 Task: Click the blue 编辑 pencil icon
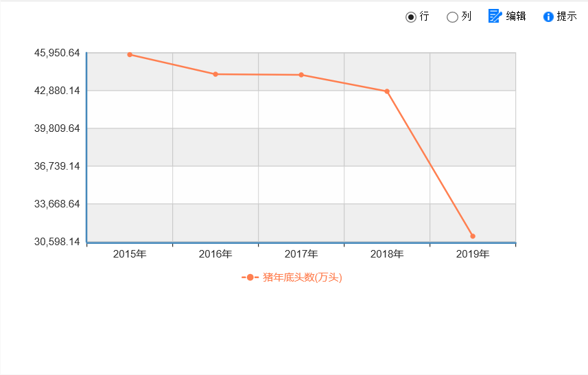coord(495,16)
